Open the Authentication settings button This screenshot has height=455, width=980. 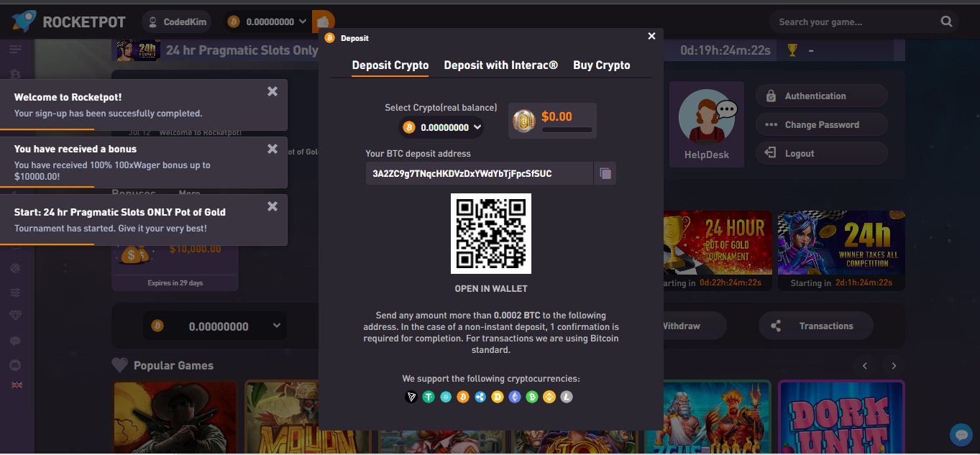pyautogui.click(x=821, y=96)
